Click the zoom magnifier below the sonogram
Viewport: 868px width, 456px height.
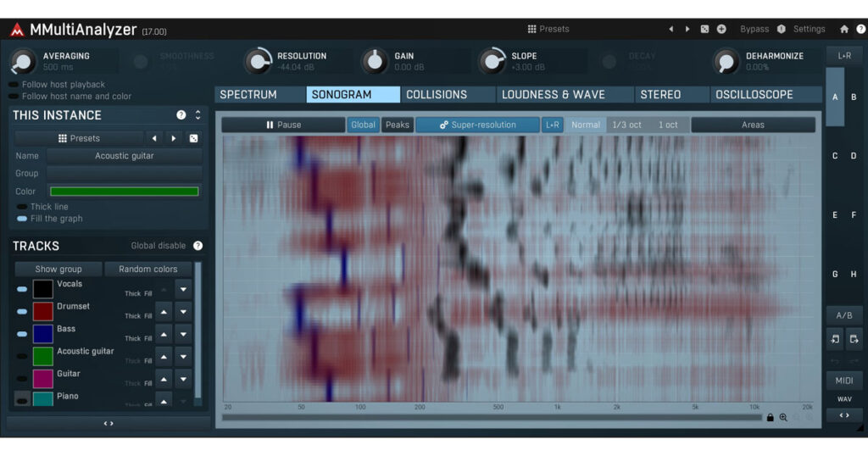(783, 417)
